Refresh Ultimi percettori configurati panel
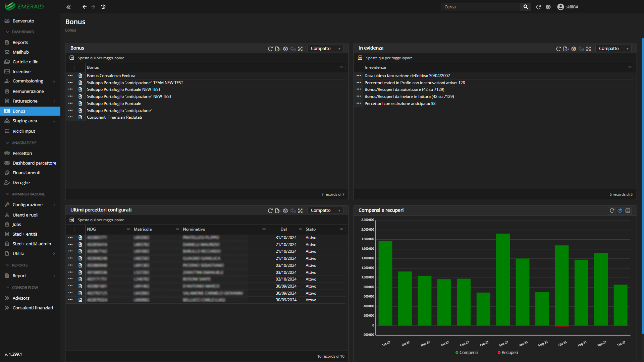 270,211
